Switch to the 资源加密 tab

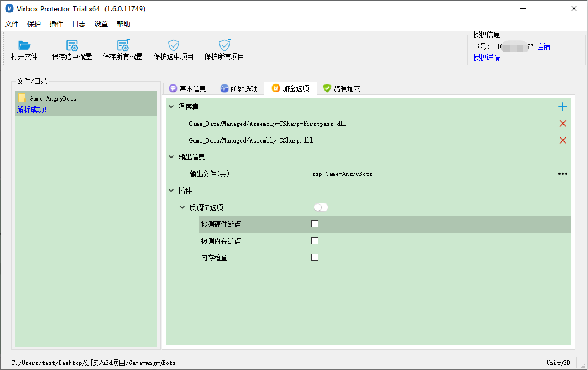point(342,88)
